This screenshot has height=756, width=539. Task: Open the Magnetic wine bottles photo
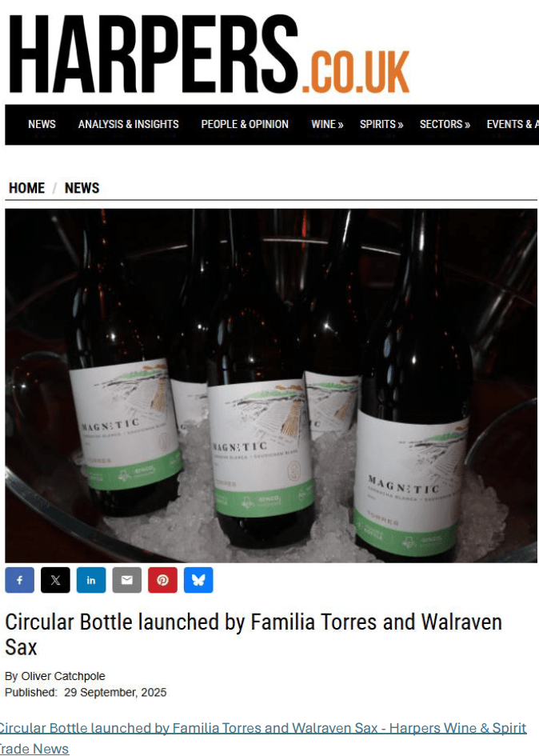pos(271,386)
